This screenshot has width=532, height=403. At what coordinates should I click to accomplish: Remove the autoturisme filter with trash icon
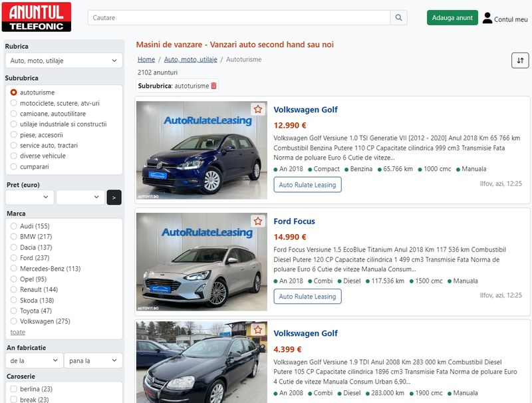[213, 86]
